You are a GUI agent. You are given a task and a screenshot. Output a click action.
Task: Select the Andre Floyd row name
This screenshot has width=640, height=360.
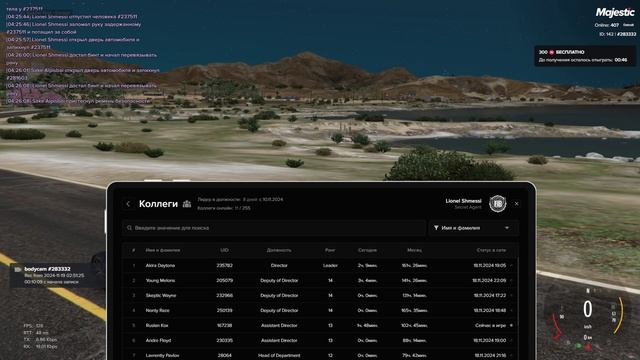pos(158,340)
